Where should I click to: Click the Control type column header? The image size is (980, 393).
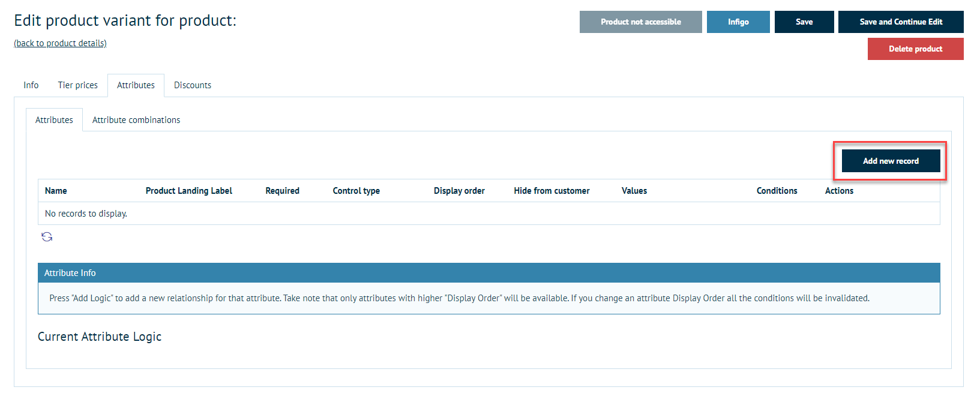(x=356, y=191)
